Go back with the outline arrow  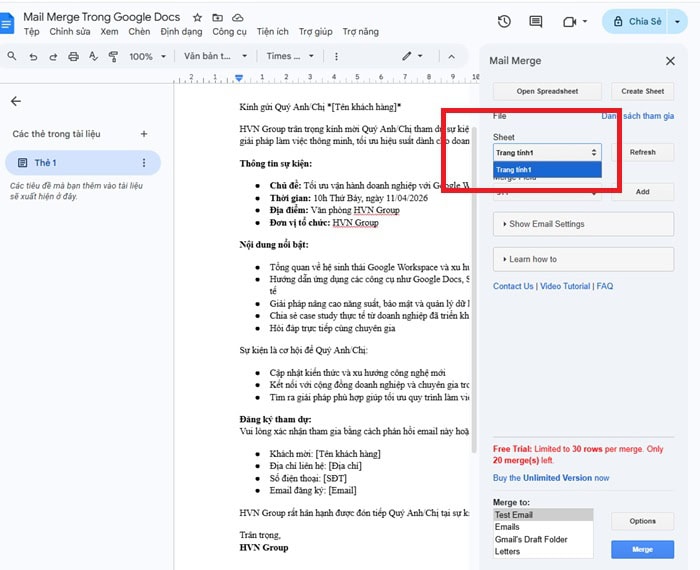[x=16, y=101]
